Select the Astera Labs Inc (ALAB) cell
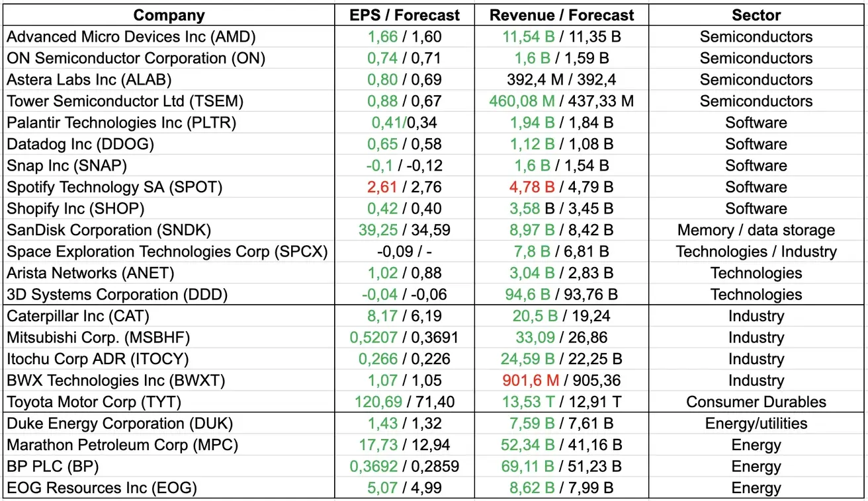This screenshot has width=868, height=501. click(169, 80)
